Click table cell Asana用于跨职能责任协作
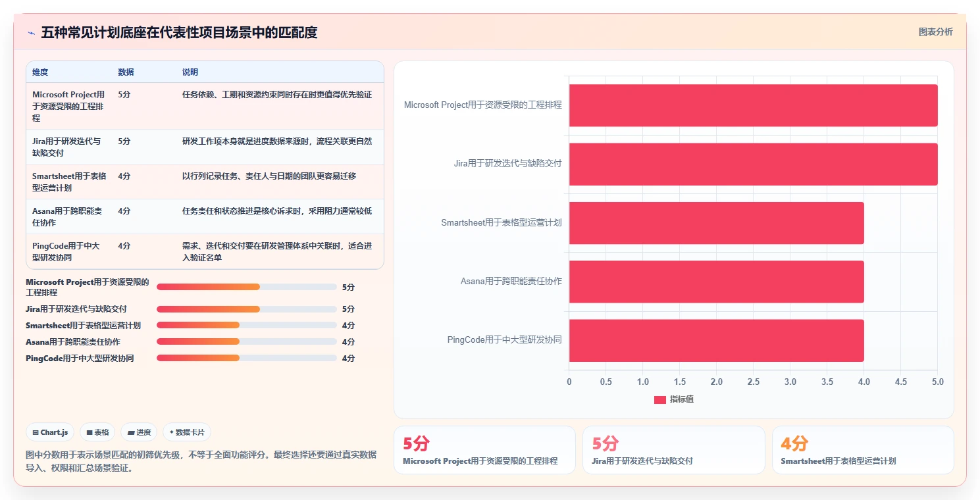Viewport: 980px width, 500px height. point(67,217)
